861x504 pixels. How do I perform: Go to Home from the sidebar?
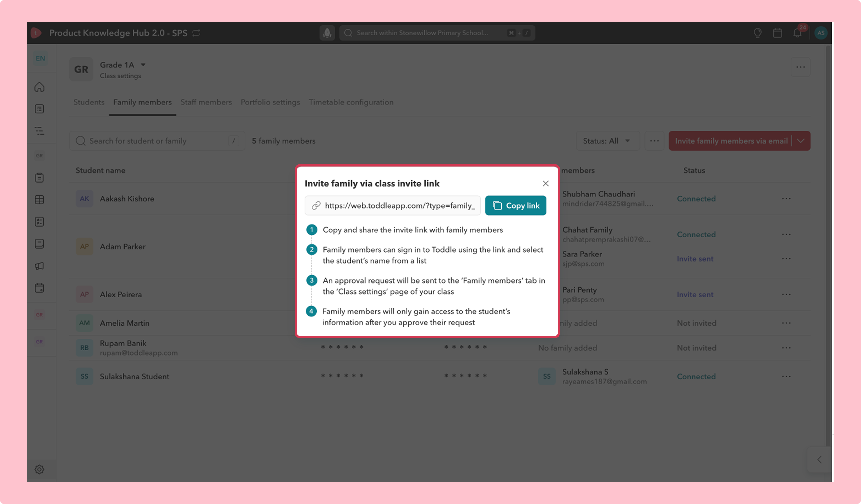pyautogui.click(x=39, y=87)
